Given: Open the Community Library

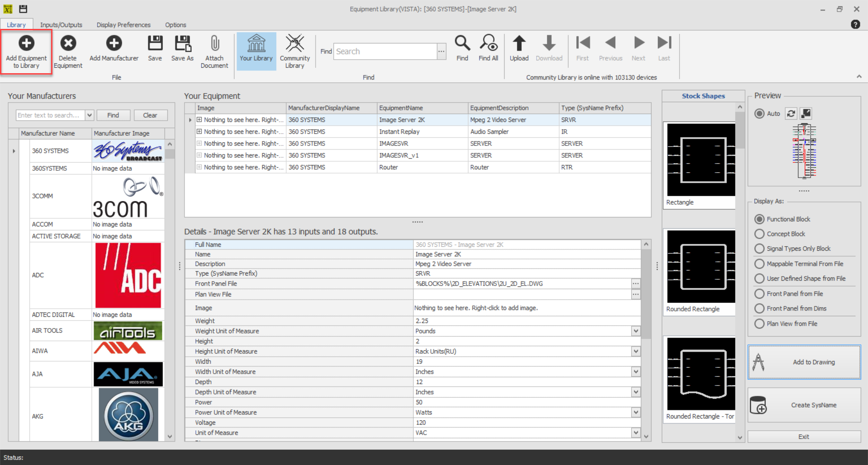Looking at the screenshot, I should pos(295,51).
